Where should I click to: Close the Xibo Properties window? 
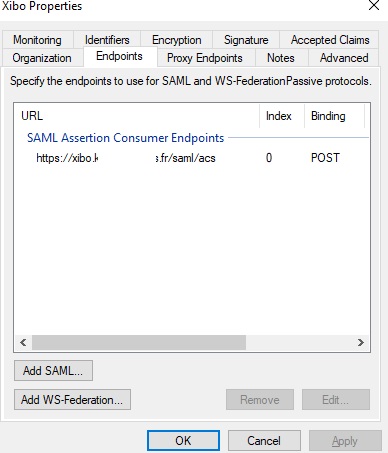(x=374, y=5)
